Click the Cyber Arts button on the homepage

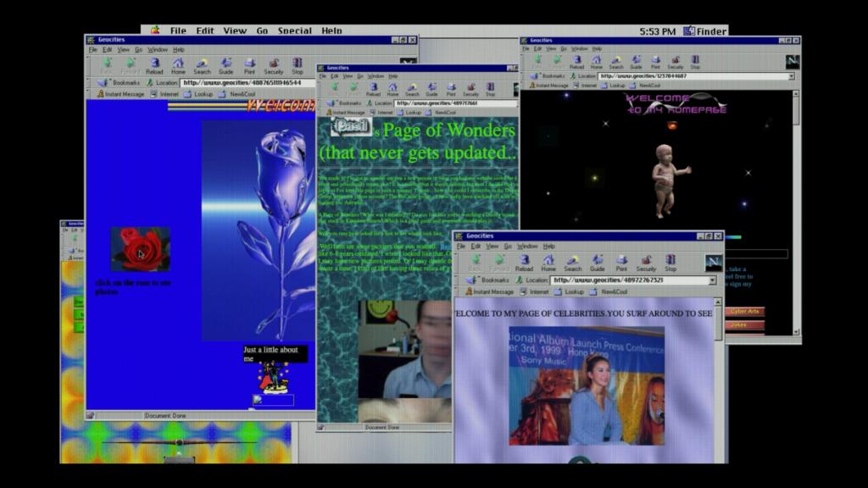click(x=745, y=311)
